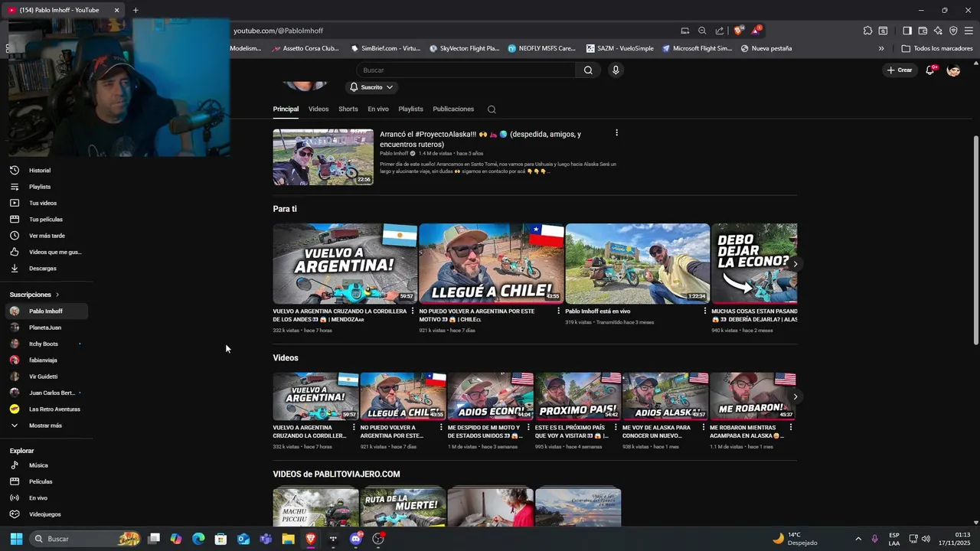Open options for the #ProyectoAlaska featured video
Viewport: 980px width, 551px height.
coord(616,133)
